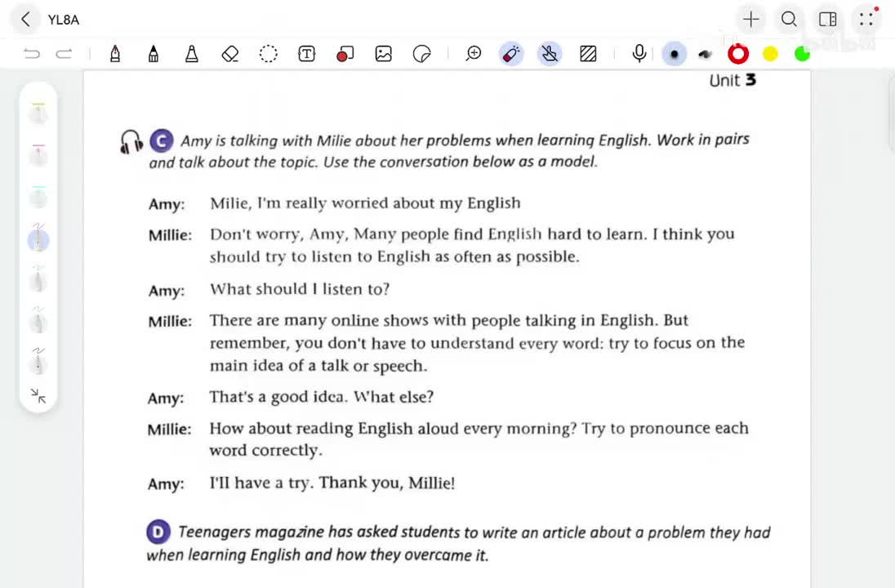The height and width of the screenshot is (588, 895).
Task: Click 'should try to listen to English' line
Action: coord(394,257)
